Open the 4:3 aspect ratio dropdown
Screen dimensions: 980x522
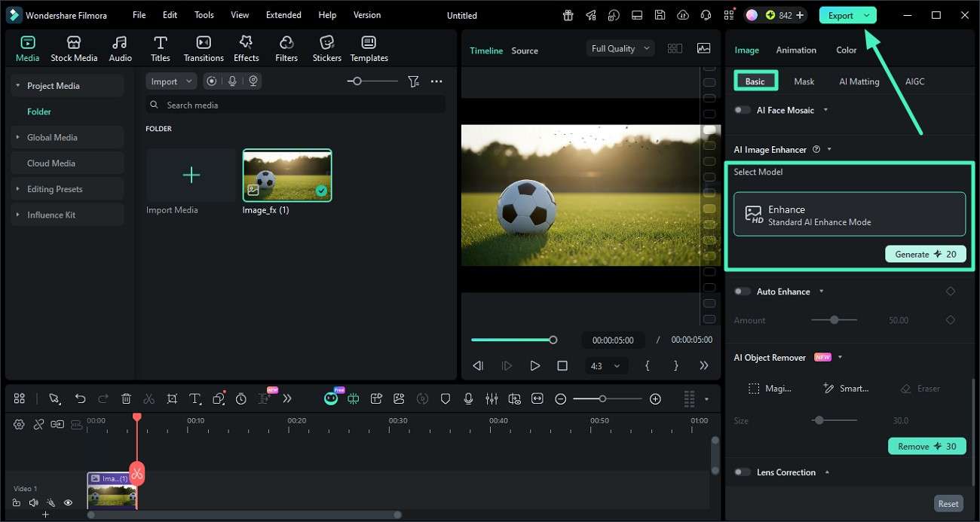(x=607, y=365)
